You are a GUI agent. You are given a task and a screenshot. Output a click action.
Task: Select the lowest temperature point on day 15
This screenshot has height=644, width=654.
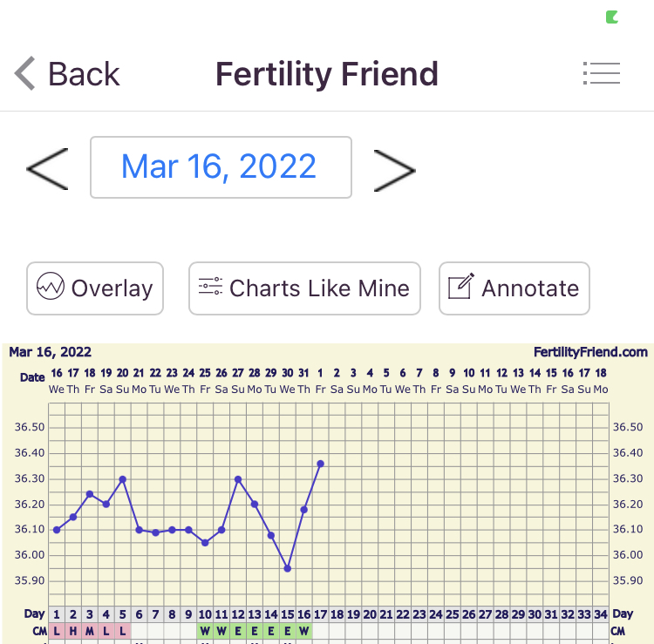[x=288, y=568]
